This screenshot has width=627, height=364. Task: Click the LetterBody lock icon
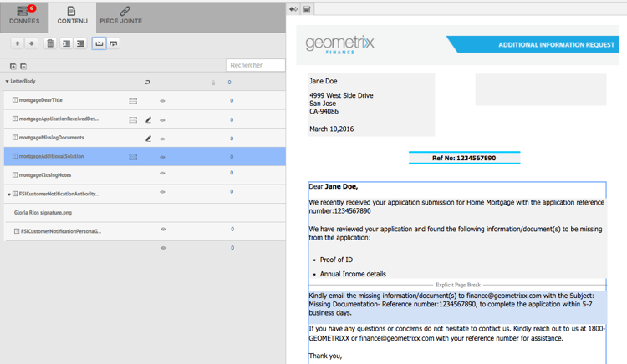click(213, 83)
